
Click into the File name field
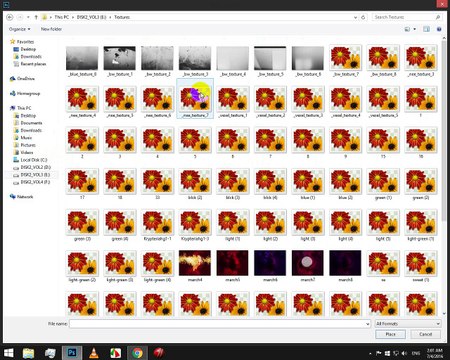coord(220,323)
